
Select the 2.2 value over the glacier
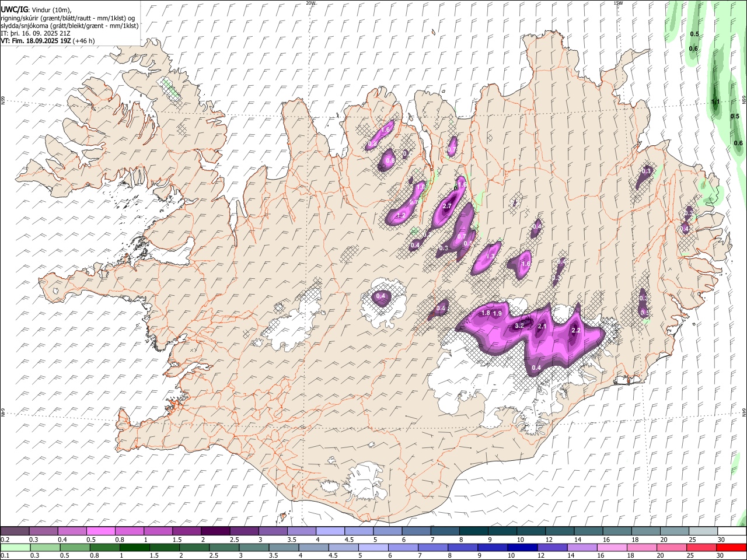tap(575, 330)
